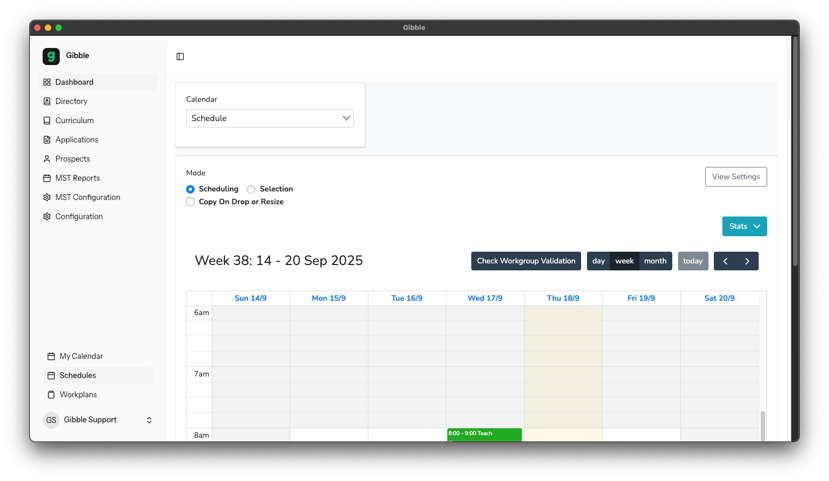Screen dimensions: 829x481
Task: Open the Calendar Schedule dropdown
Action: pos(270,118)
